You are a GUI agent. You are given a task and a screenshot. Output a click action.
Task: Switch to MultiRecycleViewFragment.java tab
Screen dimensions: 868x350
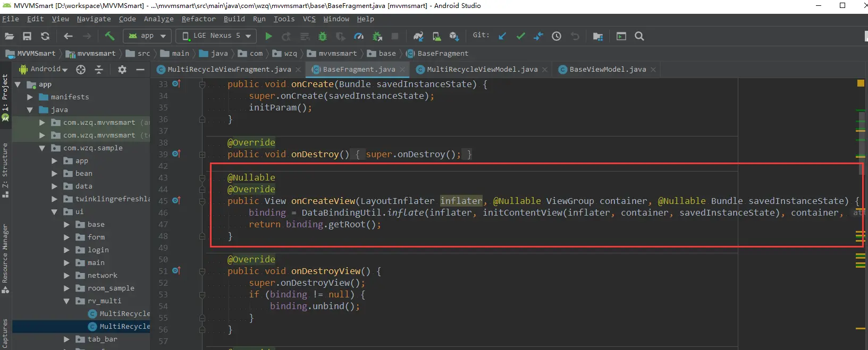tap(229, 70)
